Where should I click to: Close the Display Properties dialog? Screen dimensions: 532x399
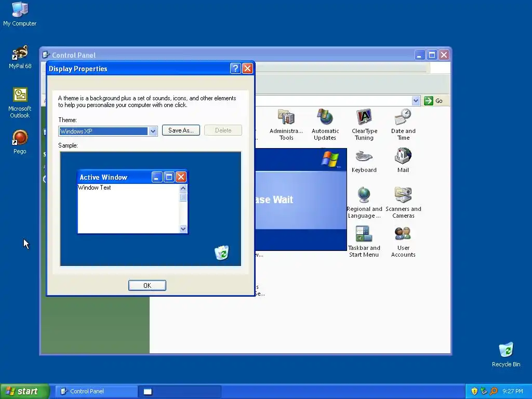tap(248, 69)
